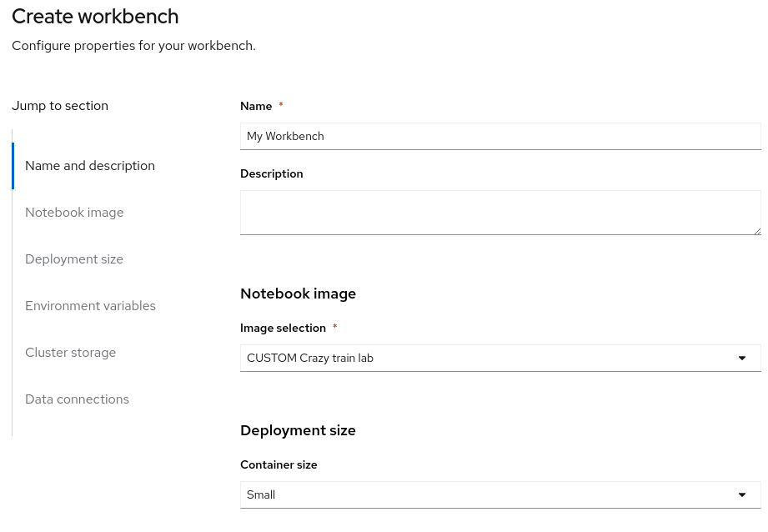Viewport: 768px width, 532px height.
Task: Click the Image selection field label
Action: point(283,328)
